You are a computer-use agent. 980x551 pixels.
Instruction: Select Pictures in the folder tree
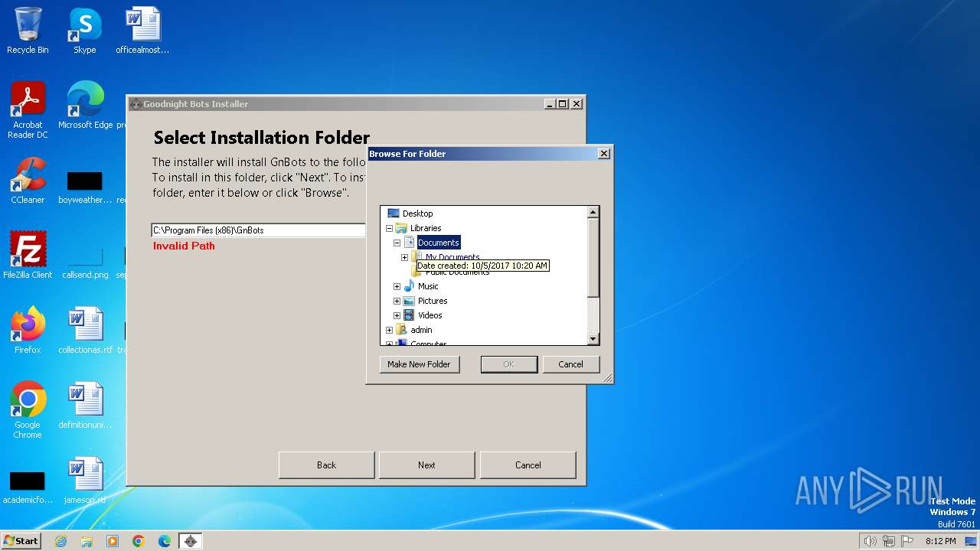click(x=433, y=301)
